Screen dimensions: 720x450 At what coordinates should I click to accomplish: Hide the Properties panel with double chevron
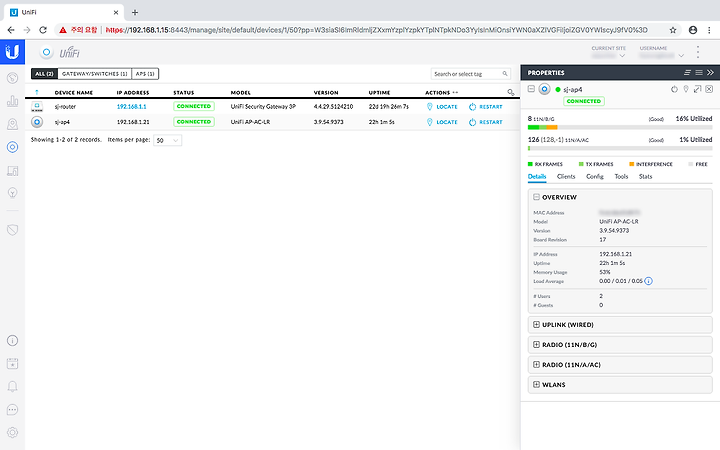(x=710, y=73)
